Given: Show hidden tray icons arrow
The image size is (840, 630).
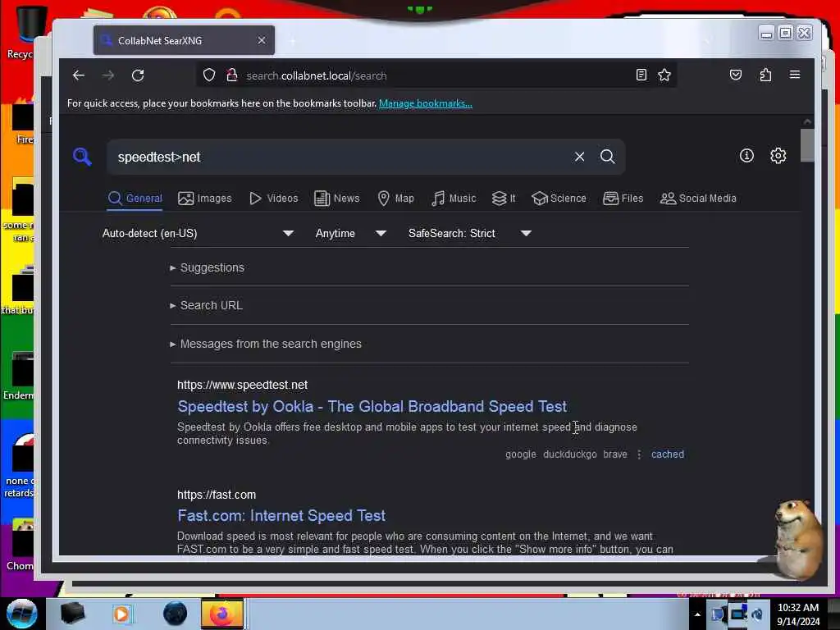Looking at the screenshot, I should tap(697, 614).
